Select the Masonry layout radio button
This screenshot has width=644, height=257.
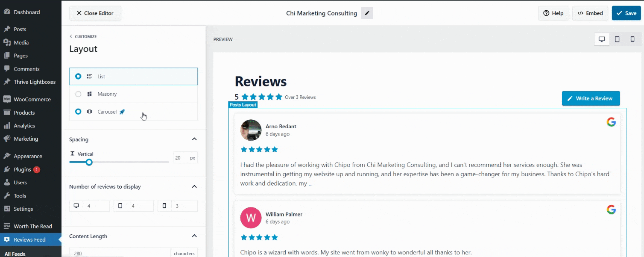78,94
